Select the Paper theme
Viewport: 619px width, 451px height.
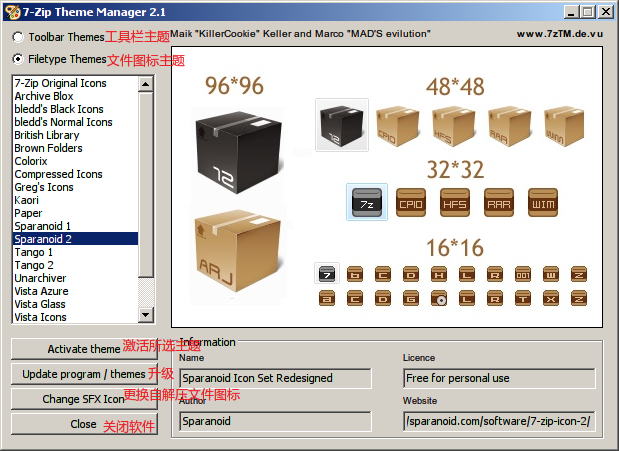[76, 213]
